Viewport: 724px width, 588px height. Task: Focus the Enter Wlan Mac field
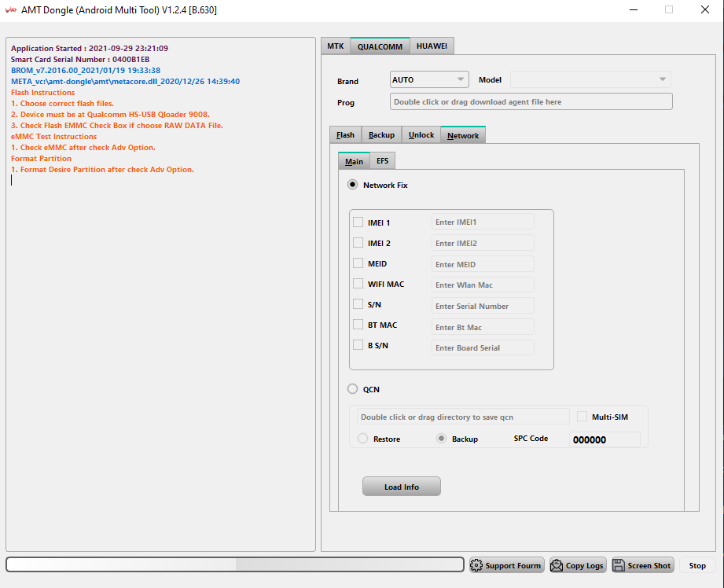pyautogui.click(x=483, y=285)
